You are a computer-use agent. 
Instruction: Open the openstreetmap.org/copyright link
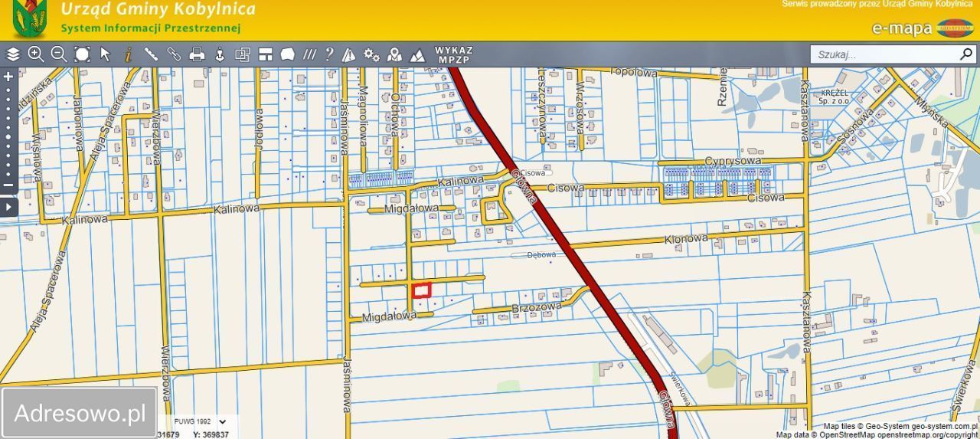coord(928,434)
